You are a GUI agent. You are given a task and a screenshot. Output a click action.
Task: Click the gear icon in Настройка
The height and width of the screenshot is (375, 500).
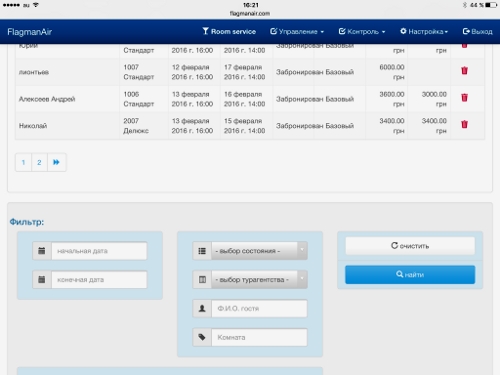pyautogui.click(x=403, y=31)
